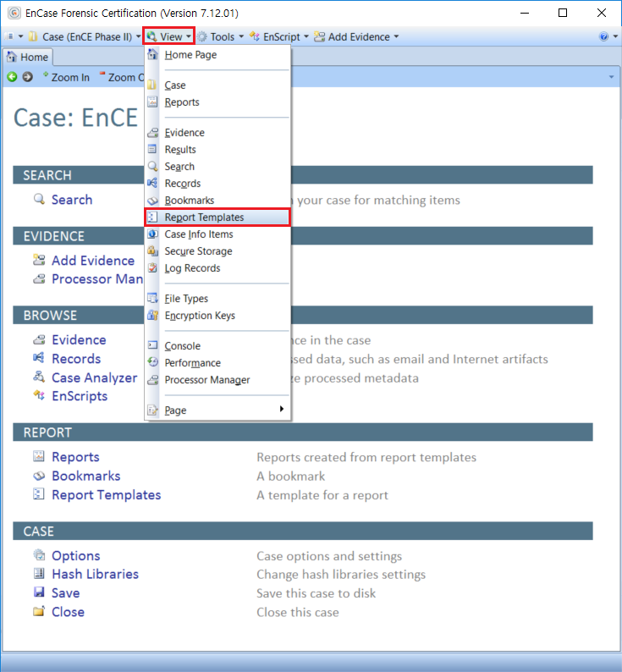Open the Add Evidence dropdown menu

[356, 37]
